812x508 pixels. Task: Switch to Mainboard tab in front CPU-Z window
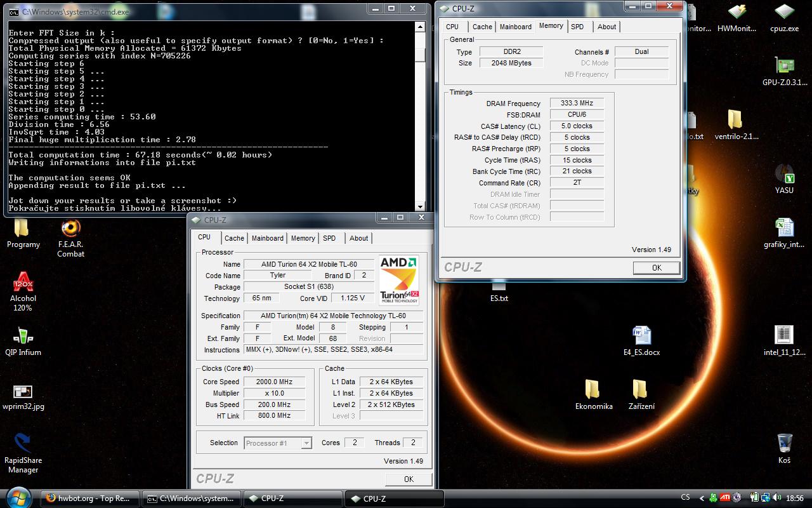coord(268,238)
